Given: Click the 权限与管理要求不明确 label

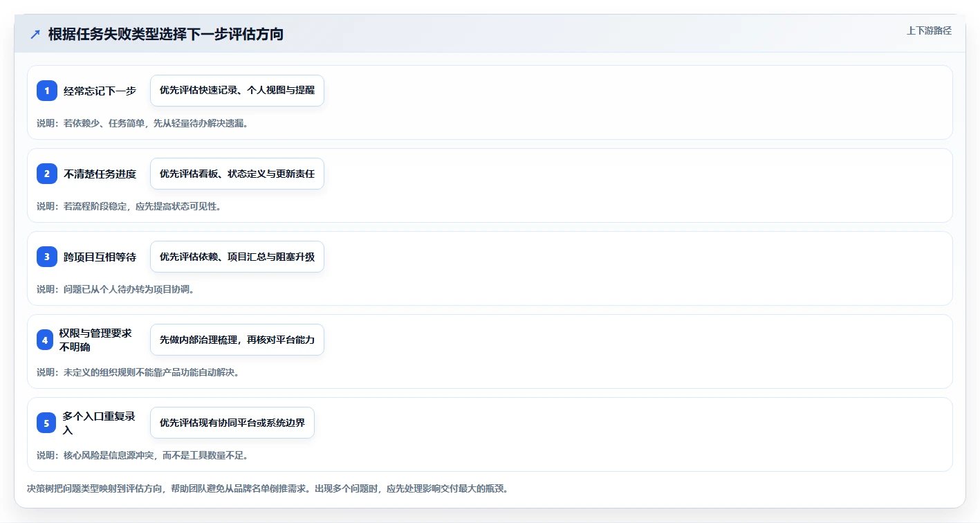Looking at the screenshot, I should point(95,340).
